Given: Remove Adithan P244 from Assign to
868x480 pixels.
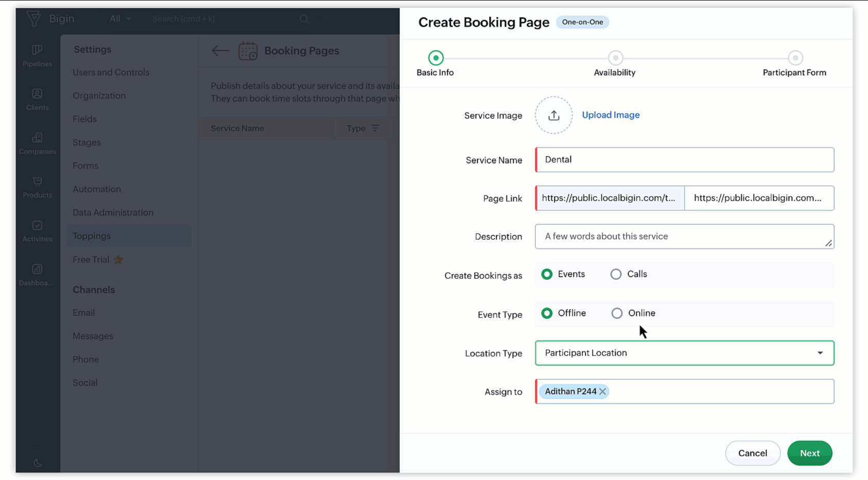Looking at the screenshot, I should click(x=602, y=392).
